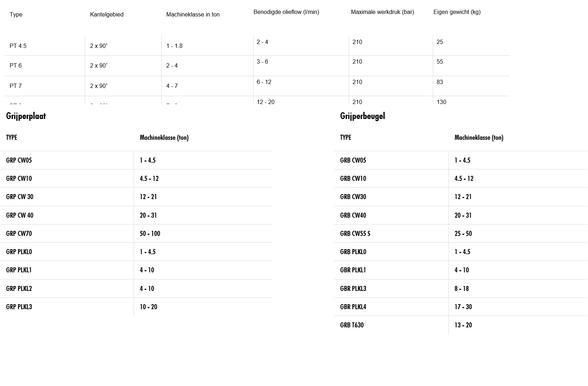This screenshot has width=588, height=386.
Task: Click the GRB T630 row label
Action: 352,325
